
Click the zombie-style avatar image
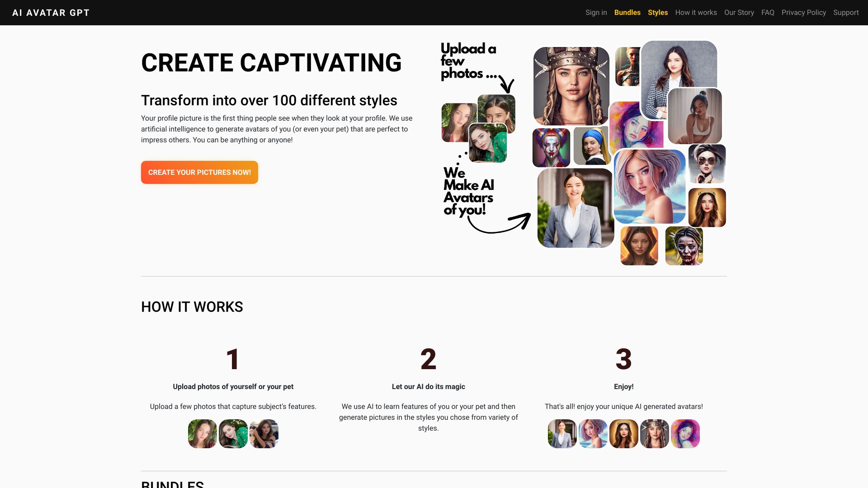pos(684,246)
